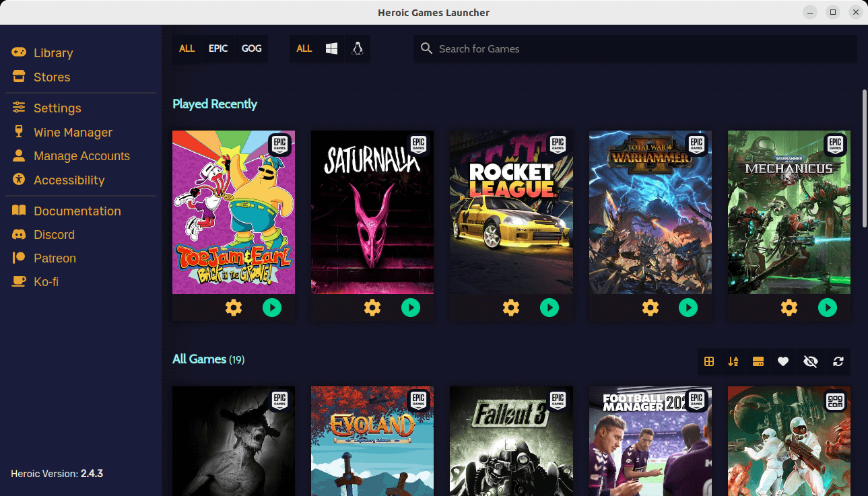Play Total War Warhammer II
Image resolution: width=868 pixels, height=496 pixels.
688,308
